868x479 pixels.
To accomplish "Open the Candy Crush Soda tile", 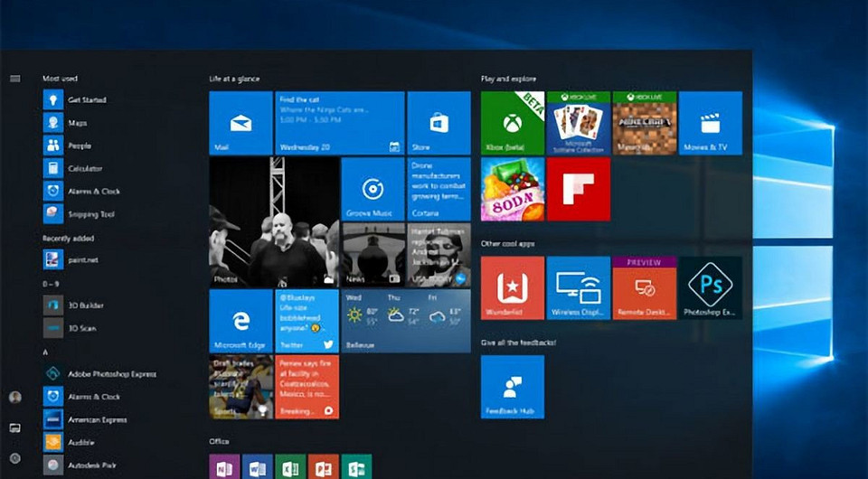I will 513,189.
